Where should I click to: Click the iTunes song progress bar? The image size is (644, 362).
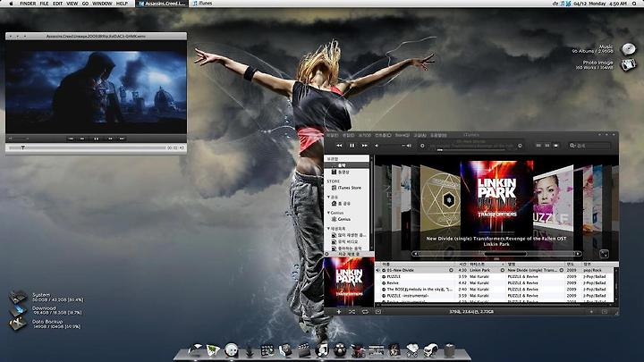click(x=471, y=150)
